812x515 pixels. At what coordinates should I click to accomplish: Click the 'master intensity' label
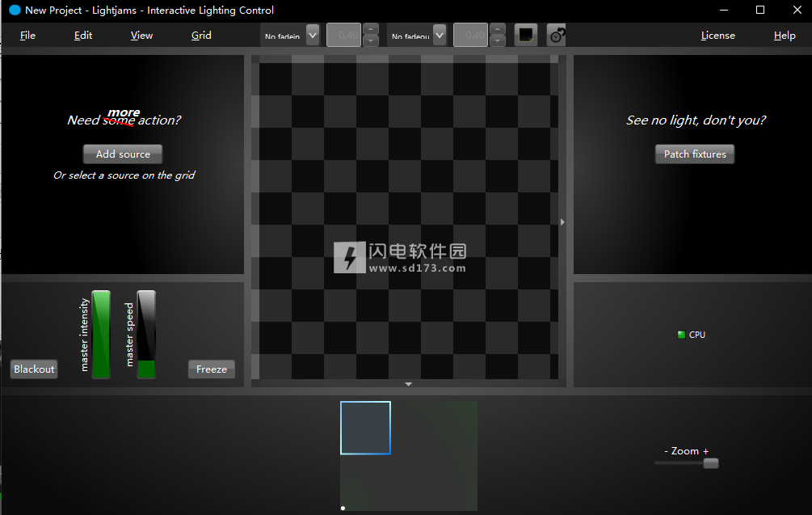pyautogui.click(x=84, y=335)
